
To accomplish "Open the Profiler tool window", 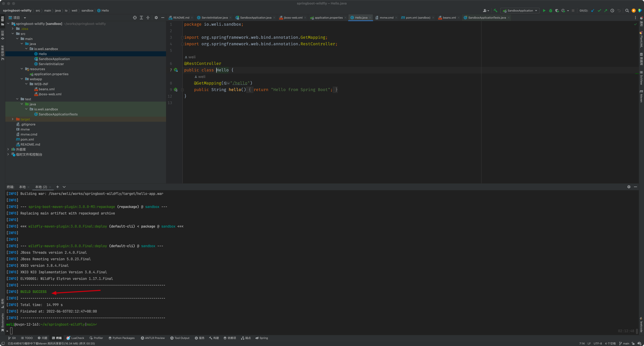I will coord(96,338).
